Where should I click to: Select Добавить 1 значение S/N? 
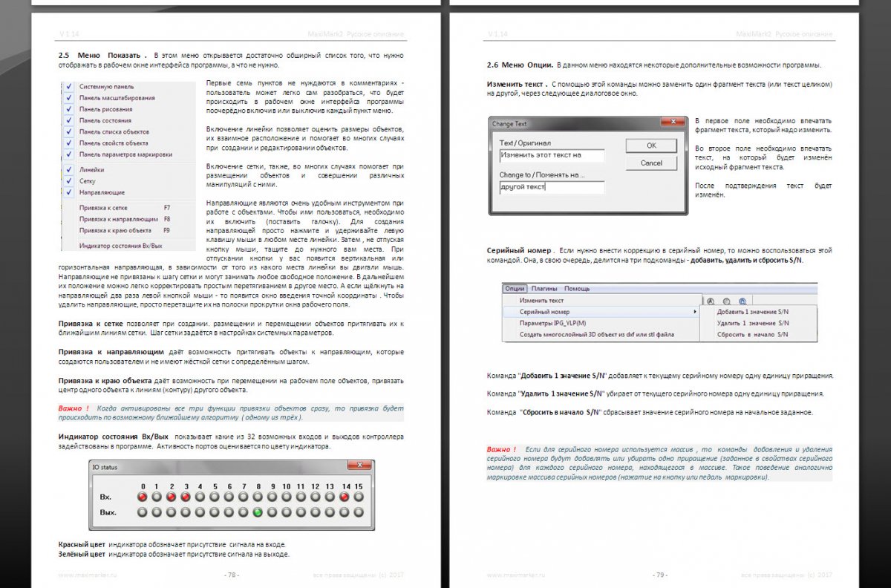[x=753, y=313]
